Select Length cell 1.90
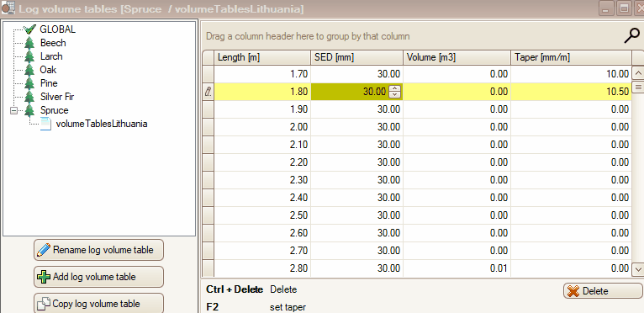This screenshot has height=313, width=644. (262, 109)
